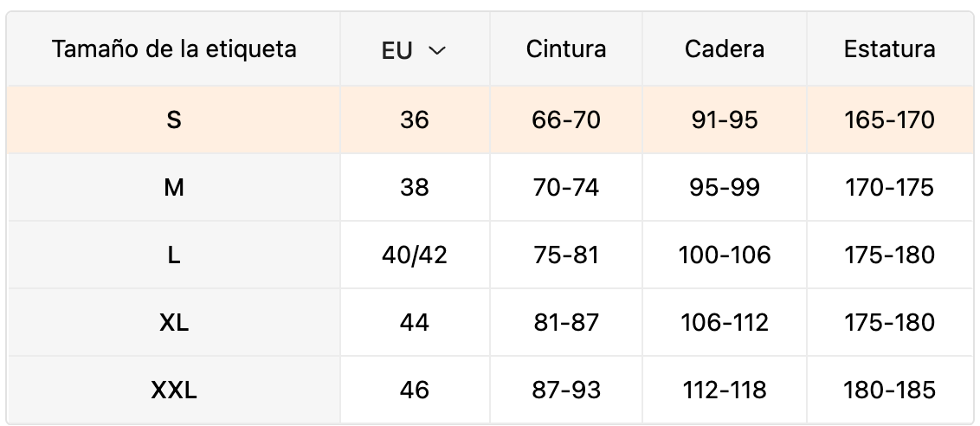Screen dimensions: 980x426
Task: Click the dropdown chevron next to EU
Action: coord(437,51)
